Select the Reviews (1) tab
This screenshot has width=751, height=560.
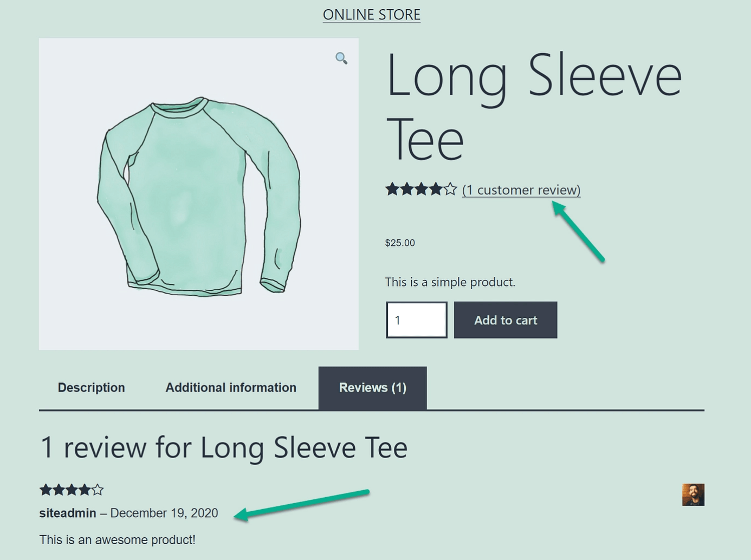click(x=373, y=388)
